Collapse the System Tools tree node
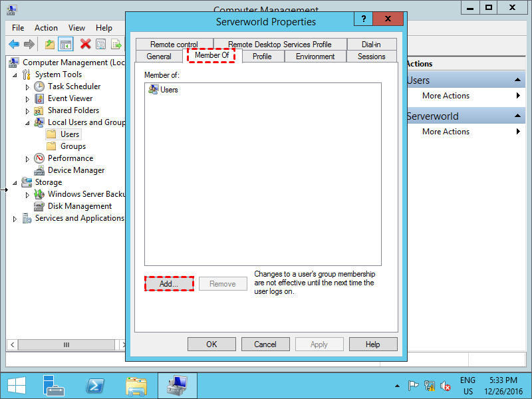Screen dimensions: 532x399 click(x=15, y=75)
